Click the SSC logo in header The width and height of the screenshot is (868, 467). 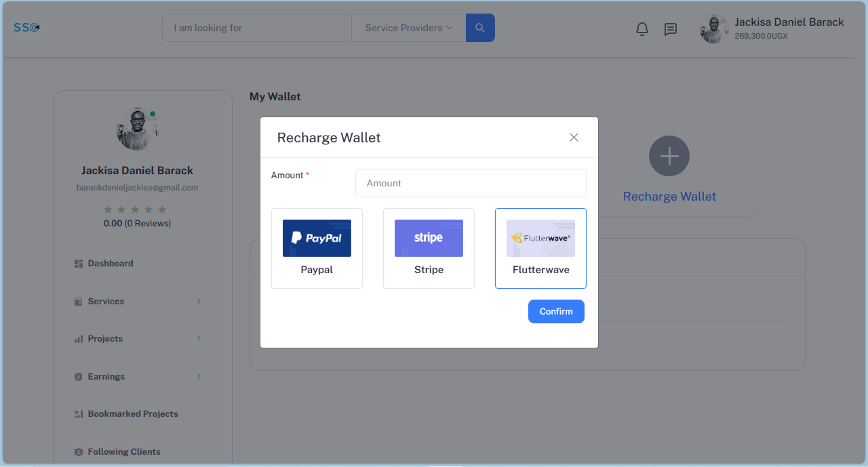tap(27, 28)
